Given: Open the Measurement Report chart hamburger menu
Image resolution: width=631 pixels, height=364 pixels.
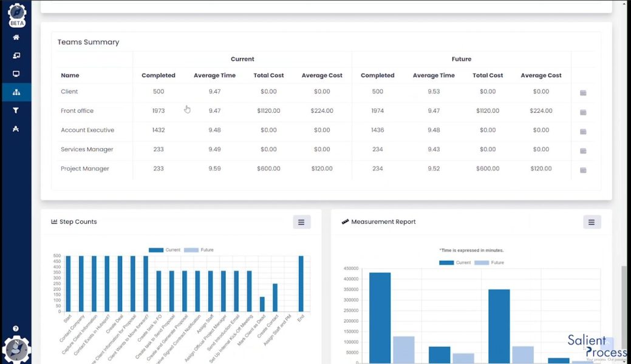Looking at the screenshot, I should pos(592,222).
